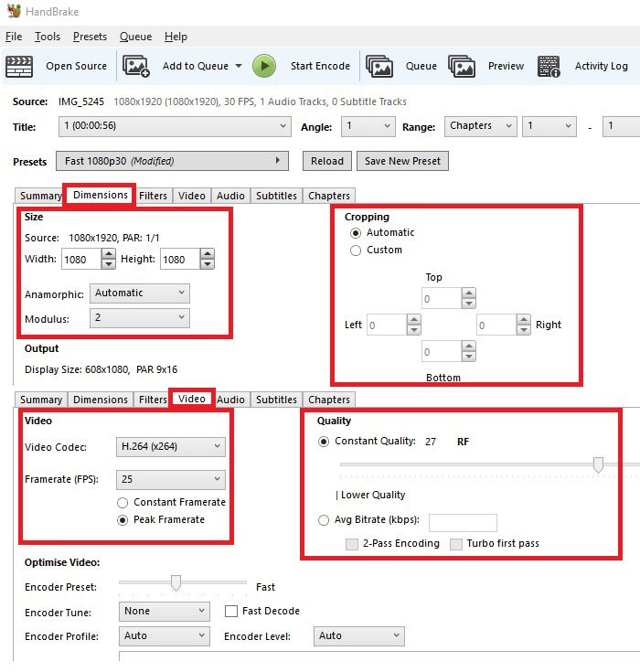Select Constant Framerate option
Viewport: 640px width, 672px height.
pos(123,502)
